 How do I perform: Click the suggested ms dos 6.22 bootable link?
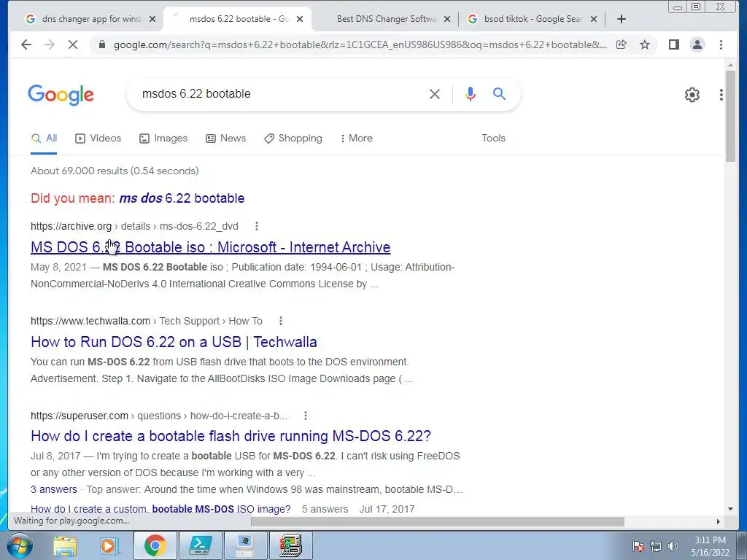(182, 198)
